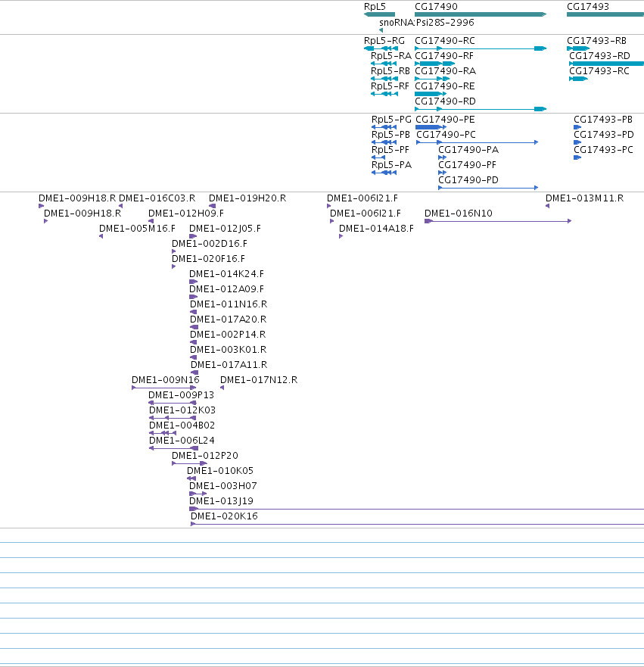Viewport: 644px width, 667px height.
Task: Click protein RpL5-PB label
Action: coord(390,135)
